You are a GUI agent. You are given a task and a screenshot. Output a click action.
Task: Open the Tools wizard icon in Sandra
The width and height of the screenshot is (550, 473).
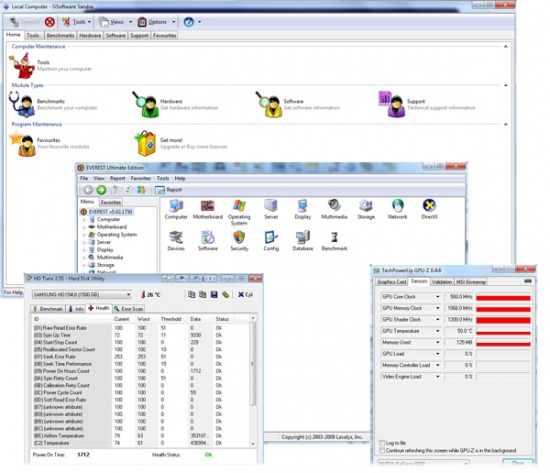pos(22,66)
